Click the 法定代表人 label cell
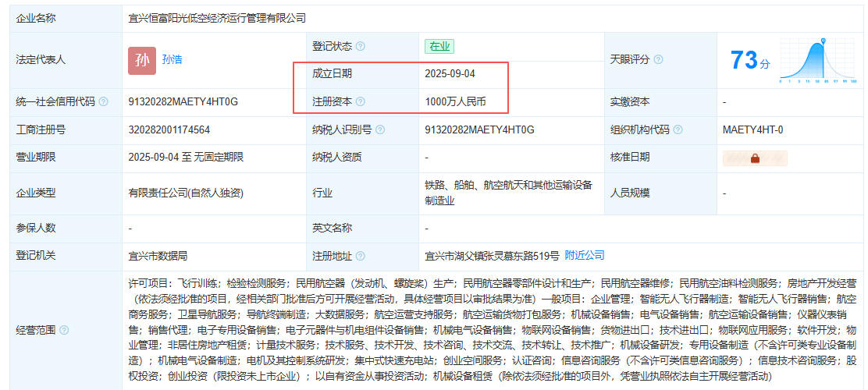 pos(66,60)
